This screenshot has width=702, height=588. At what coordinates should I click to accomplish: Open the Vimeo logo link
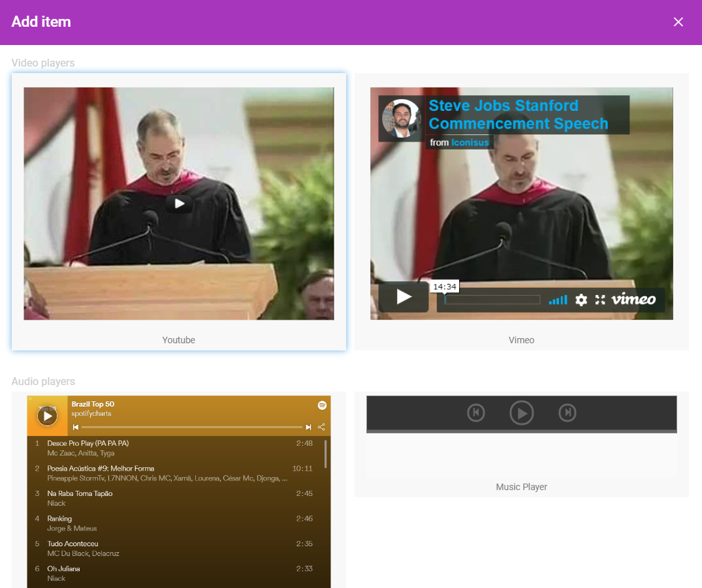coord(633,299)
